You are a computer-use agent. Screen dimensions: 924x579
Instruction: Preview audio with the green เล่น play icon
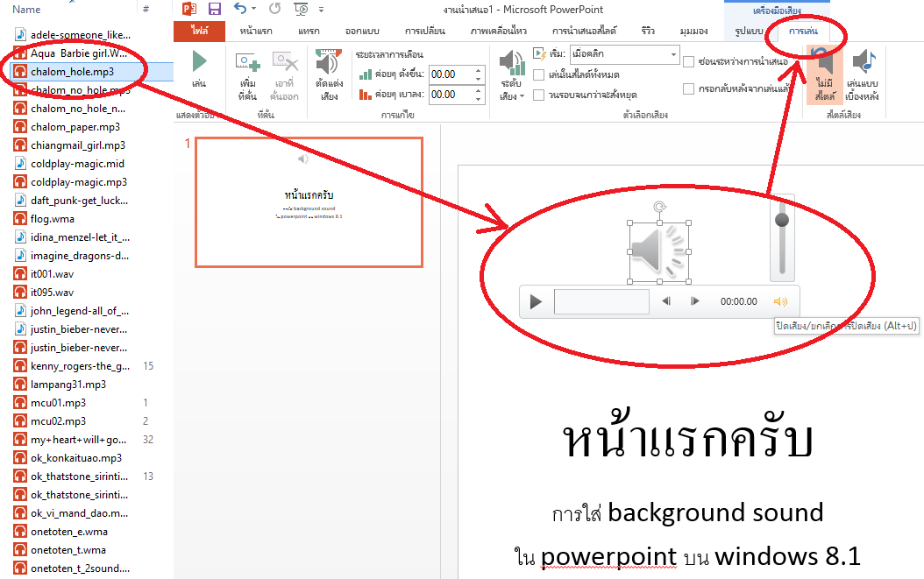pos(199,60)
